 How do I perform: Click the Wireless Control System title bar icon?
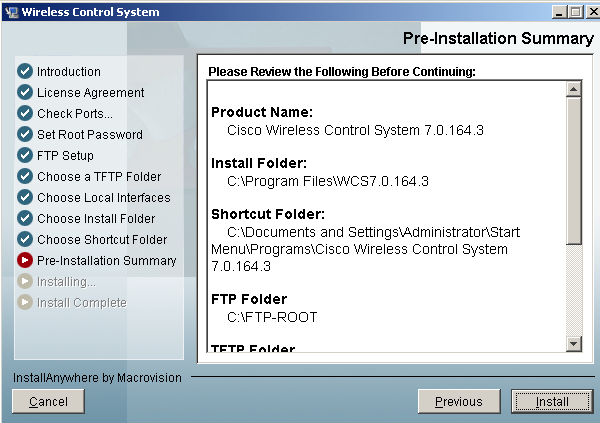[11, 12]
